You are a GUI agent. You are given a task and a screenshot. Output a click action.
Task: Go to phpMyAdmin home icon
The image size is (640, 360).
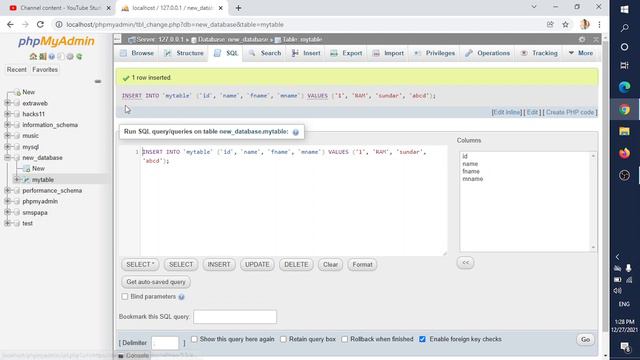coord(33,56)
